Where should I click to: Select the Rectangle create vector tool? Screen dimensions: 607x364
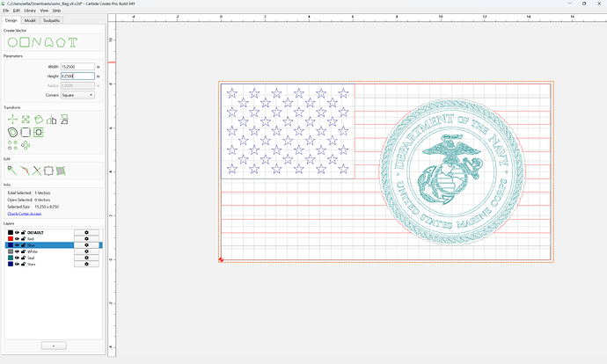25,42
